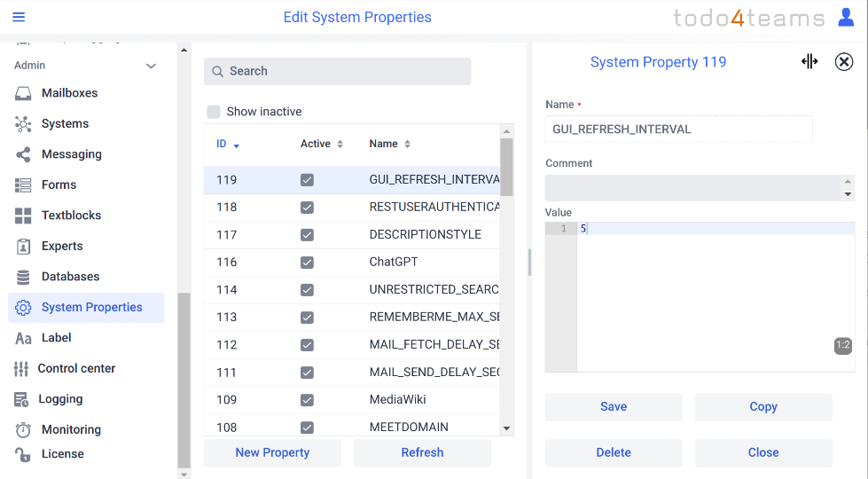Select row with ID 111
This screenshot has height=479, width=868.
click(x=351, y=373)
